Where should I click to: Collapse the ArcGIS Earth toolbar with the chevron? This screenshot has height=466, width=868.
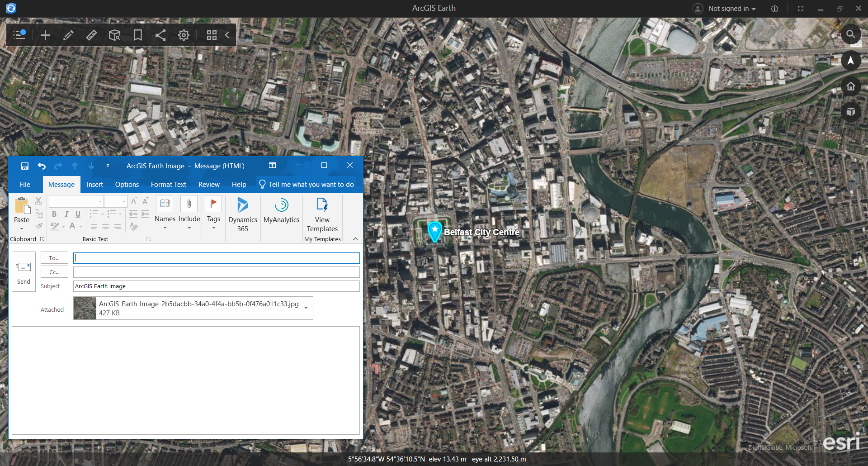point(227,35)
